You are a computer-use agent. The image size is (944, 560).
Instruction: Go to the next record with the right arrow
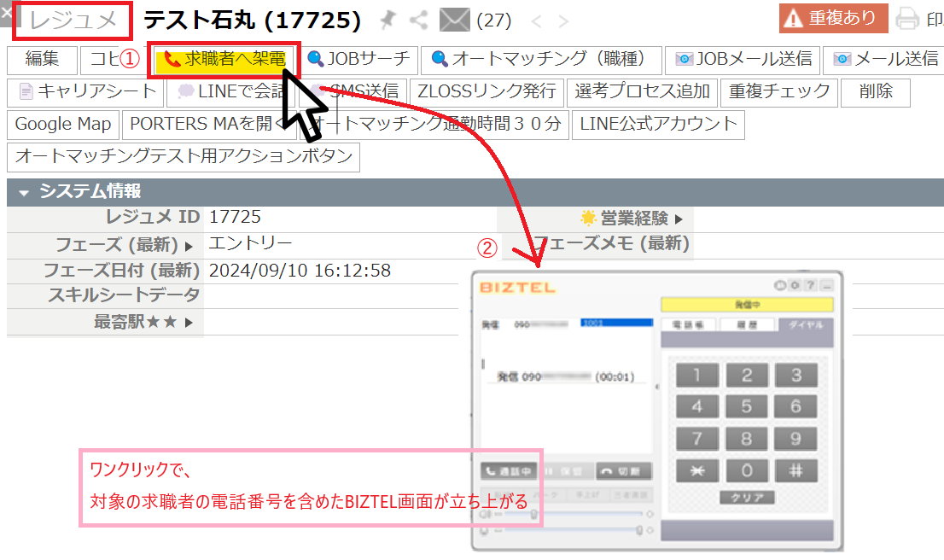pyautogui.click(x=563, y=21)
